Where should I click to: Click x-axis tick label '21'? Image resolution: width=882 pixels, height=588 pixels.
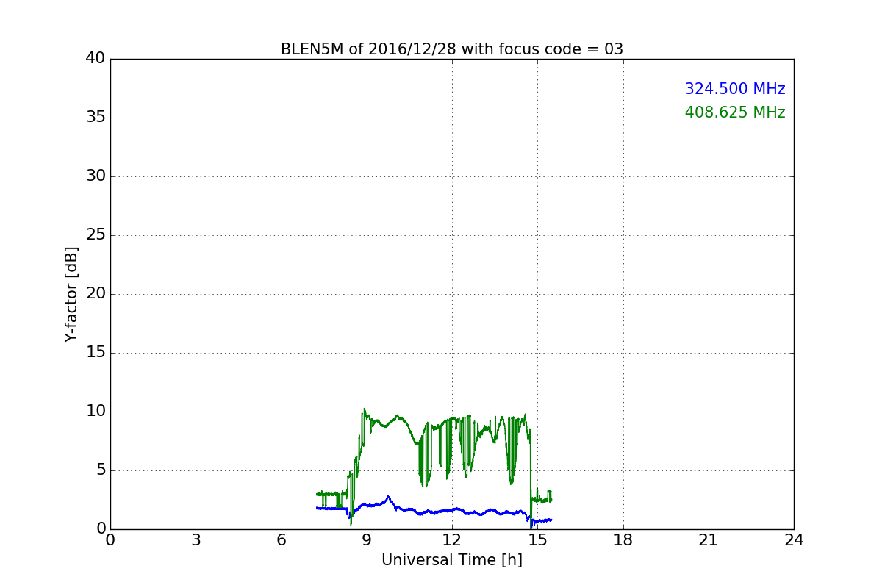click(709, 539)
